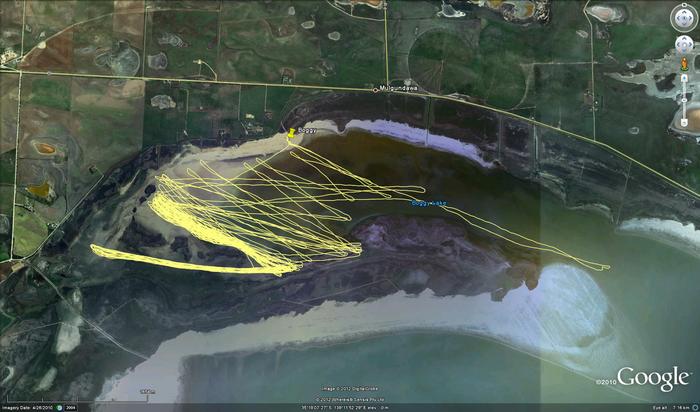The image size is (700, 412).
Task: Click the yellow Boggy placemark pin
Action: [x=291, y=131]
